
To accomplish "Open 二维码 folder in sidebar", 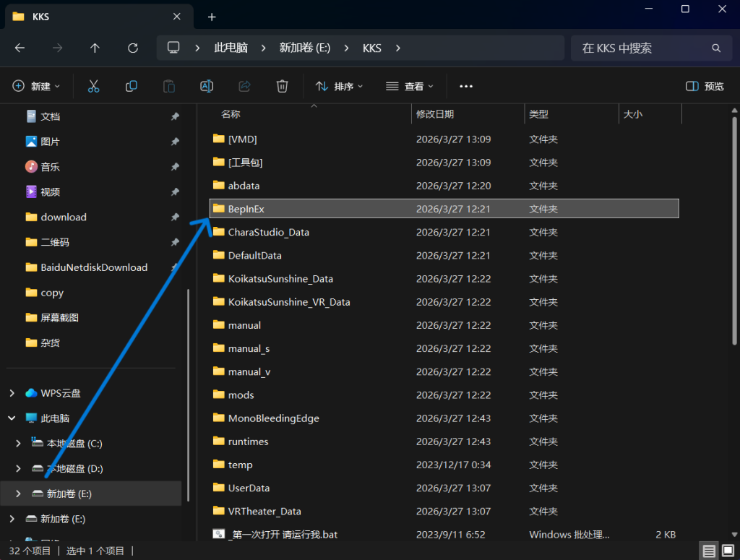I will (x=47, y=242).
